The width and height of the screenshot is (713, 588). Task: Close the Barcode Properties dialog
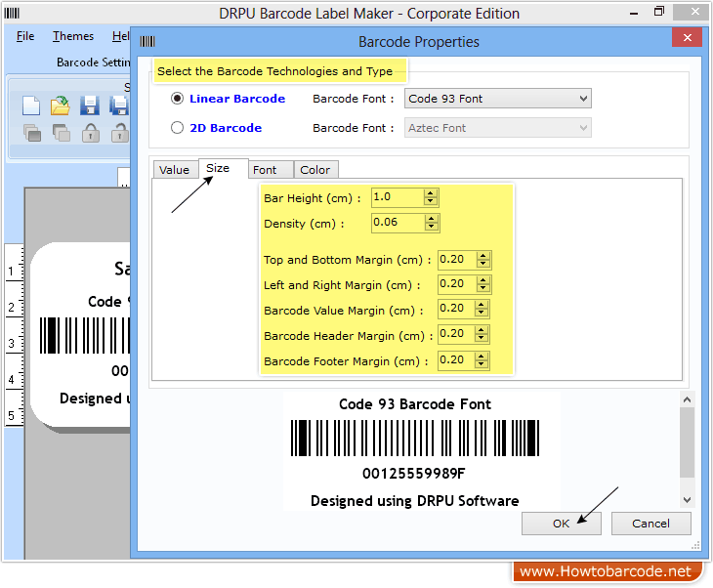[687, 38]
